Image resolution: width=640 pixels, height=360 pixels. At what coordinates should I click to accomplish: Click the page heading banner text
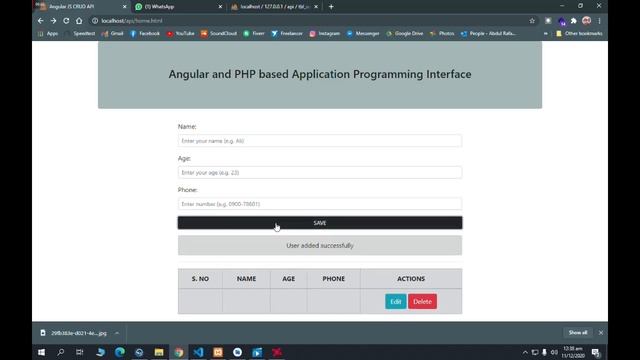pos(320,74)
